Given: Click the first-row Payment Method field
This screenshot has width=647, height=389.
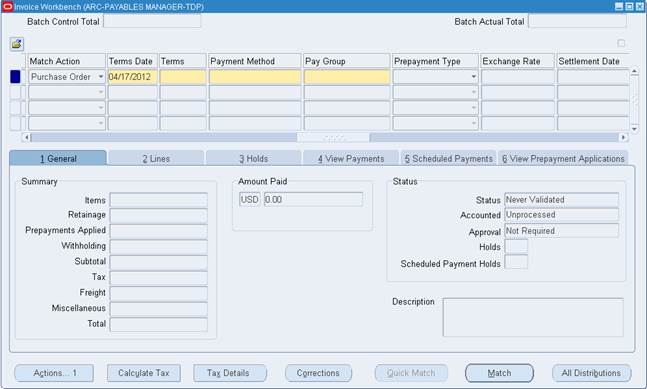Looking at the screenshot, I should (x=255, y=77).
